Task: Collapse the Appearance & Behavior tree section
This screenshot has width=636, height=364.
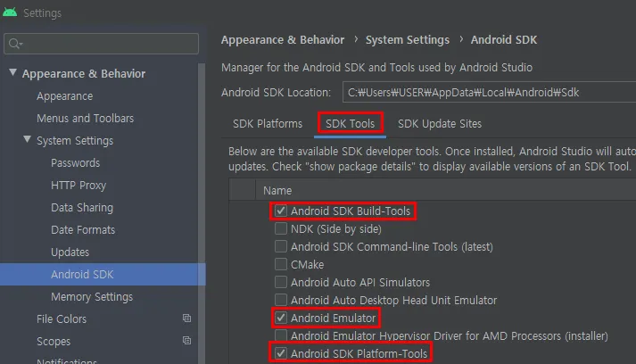Action: coord(12,73)
